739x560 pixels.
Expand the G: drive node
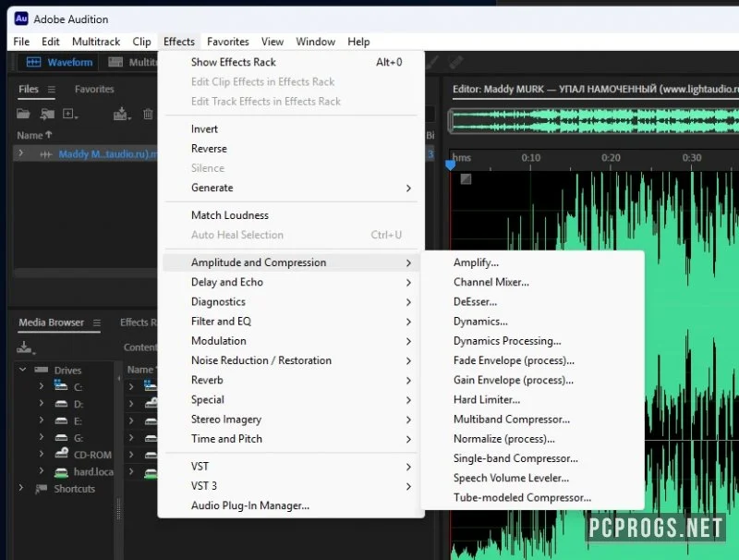pos(42,437)
